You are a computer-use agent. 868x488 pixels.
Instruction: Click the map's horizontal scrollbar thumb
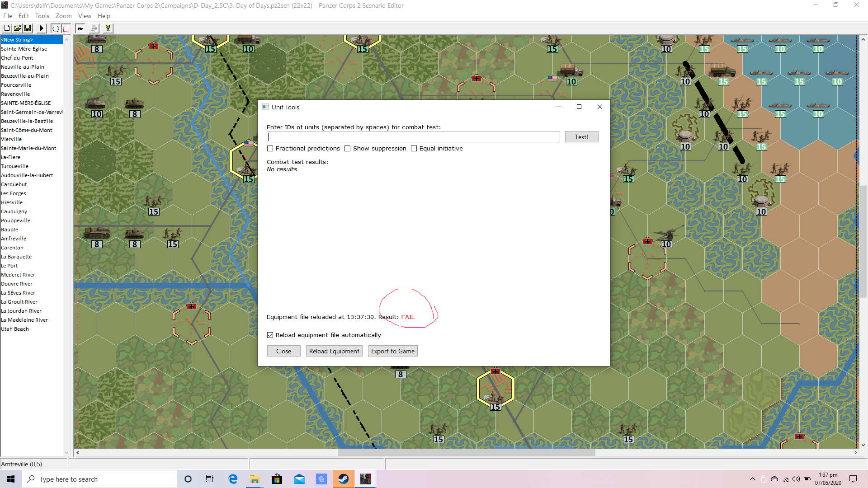click(466, 452)
